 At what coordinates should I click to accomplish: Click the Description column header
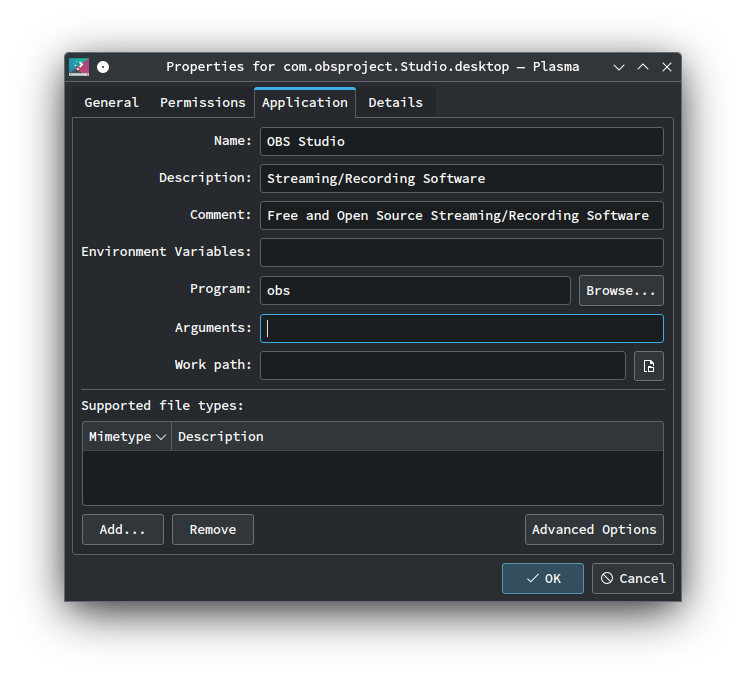417,436
